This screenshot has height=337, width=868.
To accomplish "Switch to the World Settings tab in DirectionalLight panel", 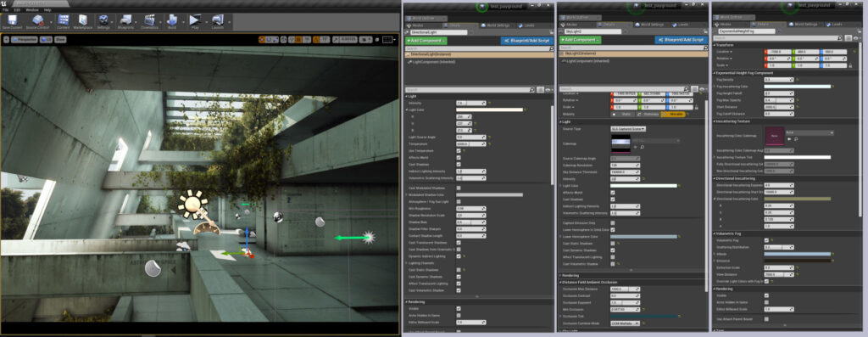I will (x=497, y=25).
